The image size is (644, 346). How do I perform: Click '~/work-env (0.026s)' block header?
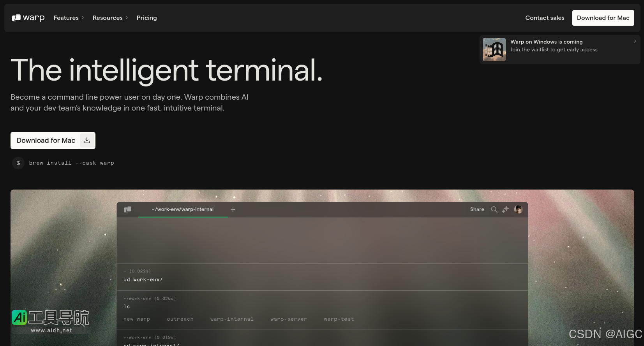pyautogui.click(x=150, y=299)
